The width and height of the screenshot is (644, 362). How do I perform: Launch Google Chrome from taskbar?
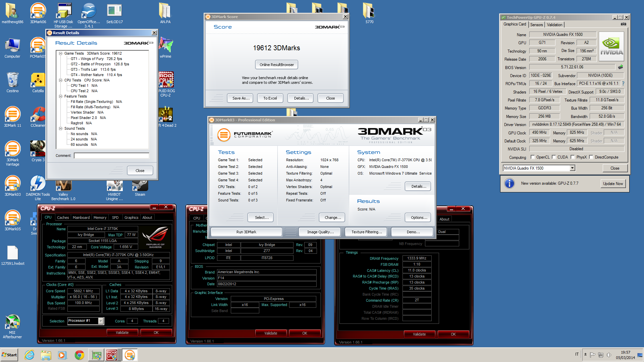pos(79,355)
